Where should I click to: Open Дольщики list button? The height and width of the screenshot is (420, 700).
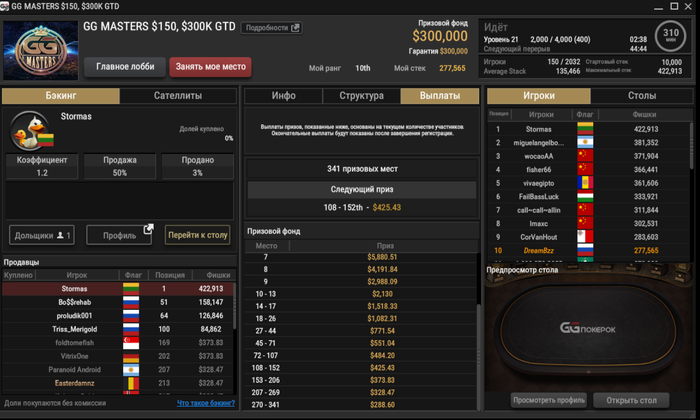coord(42,235)
